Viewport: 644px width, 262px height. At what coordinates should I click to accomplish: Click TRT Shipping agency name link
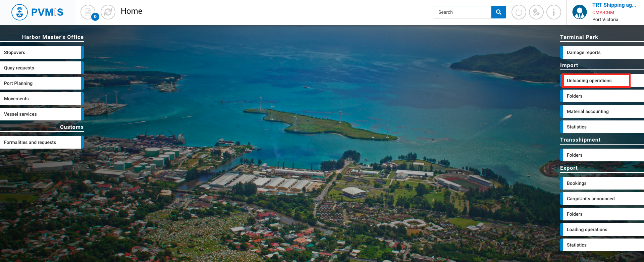(614, 5)
